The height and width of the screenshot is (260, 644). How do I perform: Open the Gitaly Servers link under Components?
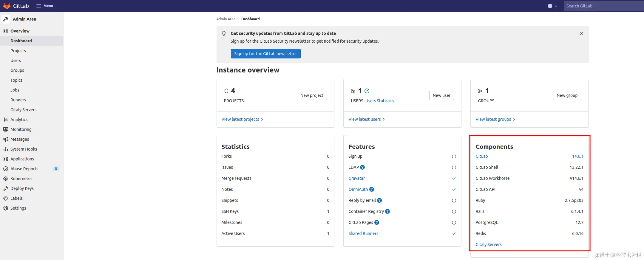pos(488,244)
